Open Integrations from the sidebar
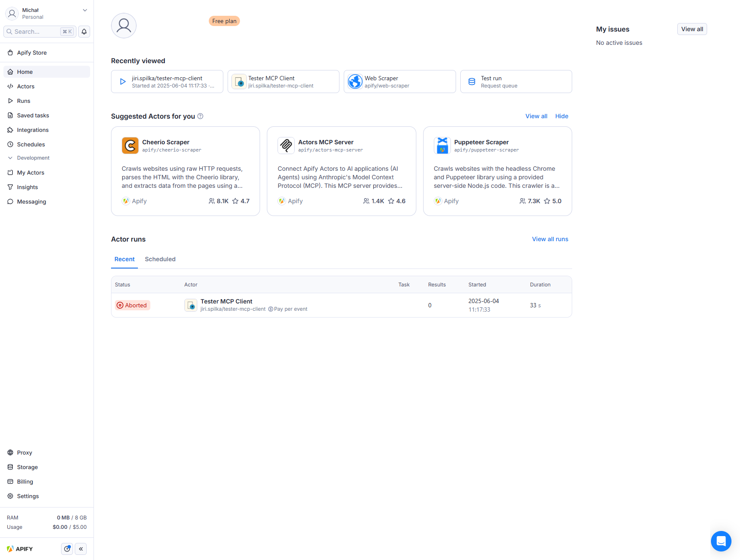 (32, 130)
